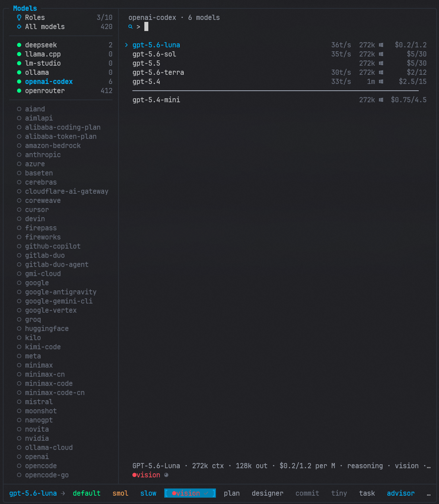The width and height of the screenshot is (439, 504).
Task: Click the vision icon on the gpt-5.6-luna row
Action: [381, 45]
